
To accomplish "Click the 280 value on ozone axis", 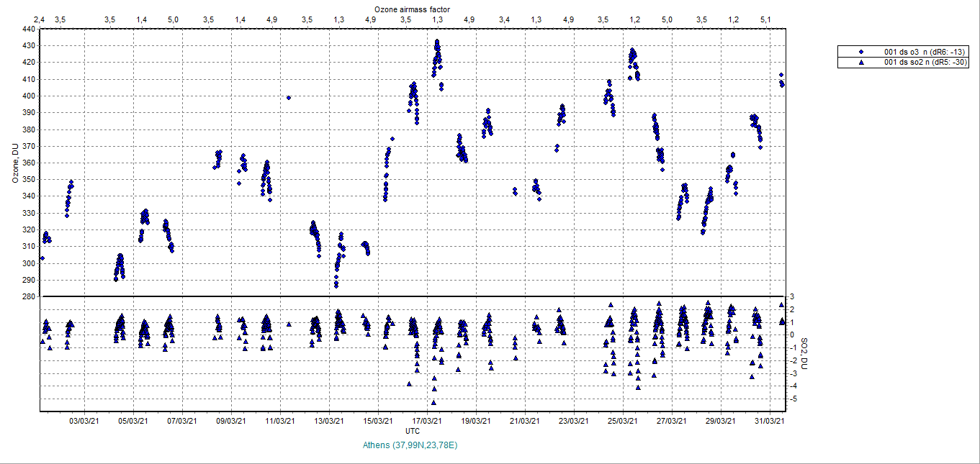I will click(28, 296).
